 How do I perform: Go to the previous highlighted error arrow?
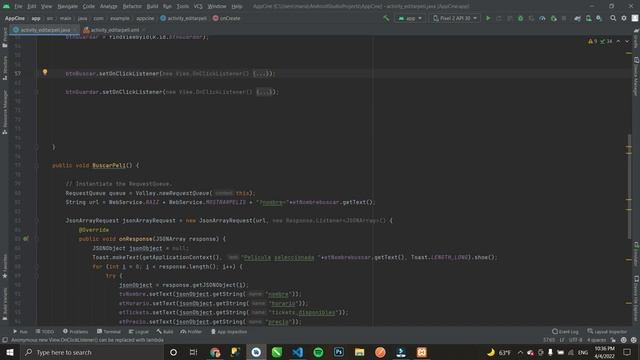(618, 41)
